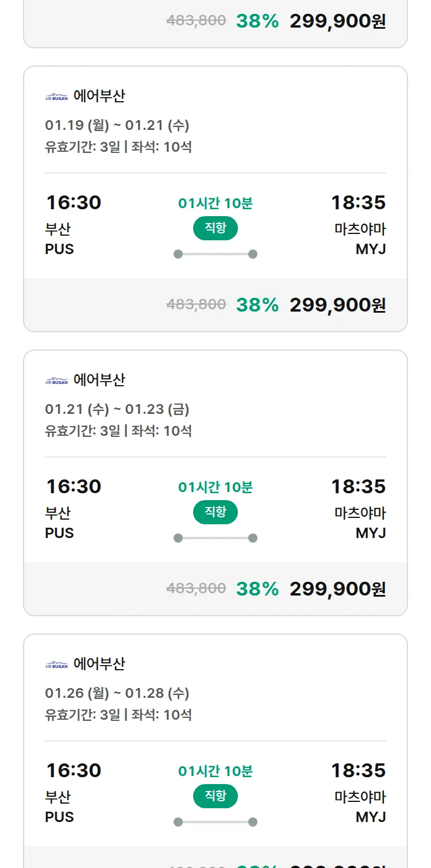431x868 pixels.
Task: Tap the 직항 badge on the 01.26 flight
Action: pyautogui.click(x=215, y=796)
